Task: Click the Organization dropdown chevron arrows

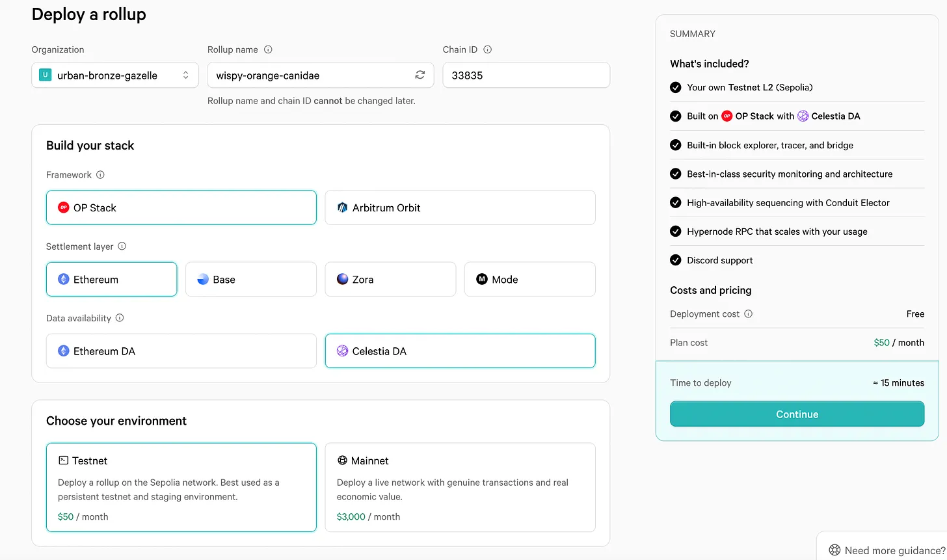Action: click(x=186, y=75)
